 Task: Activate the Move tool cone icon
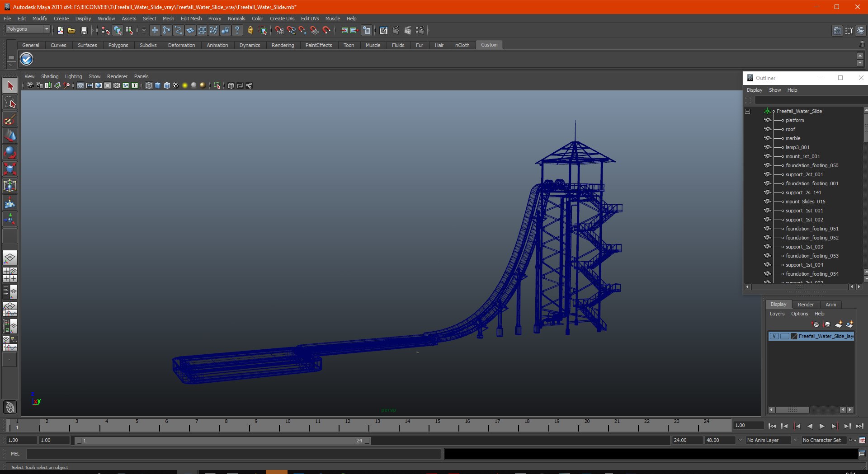[x=10, y=136]
